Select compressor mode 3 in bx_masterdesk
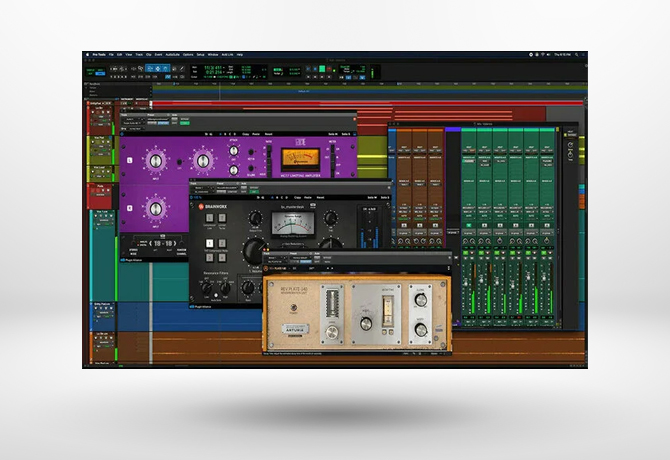Viewport: 670px width, 460px height. point(209,257)
